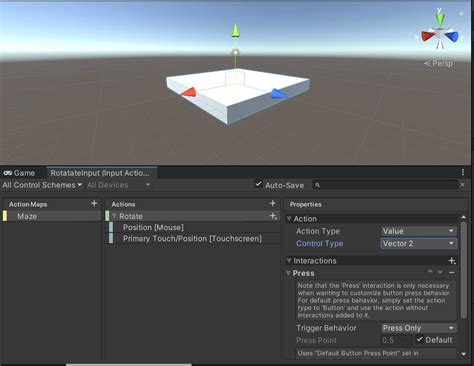This screenshot has width=474, height=366.
Task: Collapse the Rotate action
Action: (x=114, y=216)
